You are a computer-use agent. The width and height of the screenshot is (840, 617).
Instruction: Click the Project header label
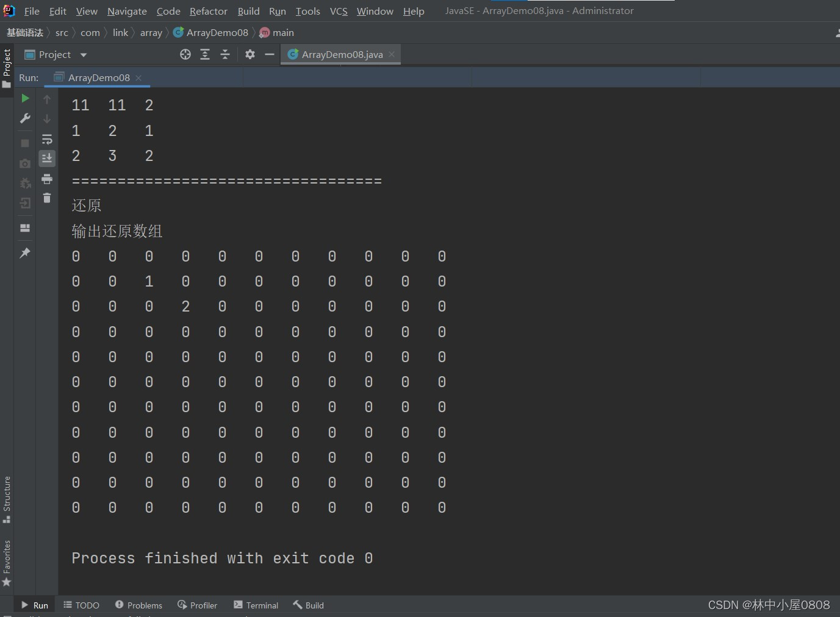(x=55, y=54)
